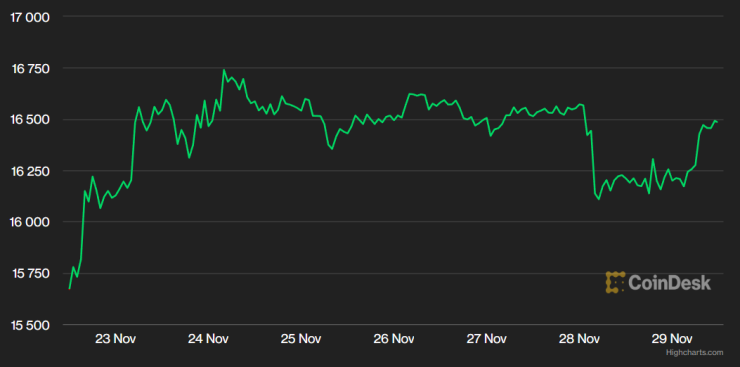Click the 26 Nov date label
The image size is (740, 367).
394,338
